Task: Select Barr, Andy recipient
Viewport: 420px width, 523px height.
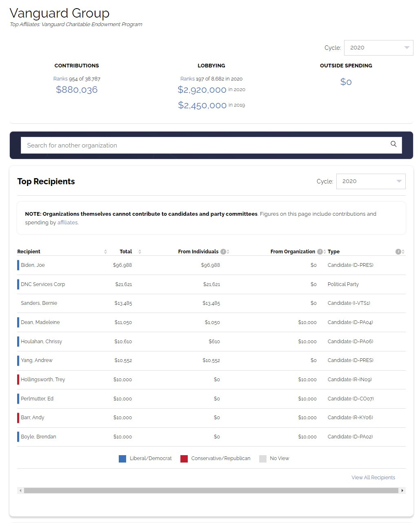Action: click(x=32, y=418)
